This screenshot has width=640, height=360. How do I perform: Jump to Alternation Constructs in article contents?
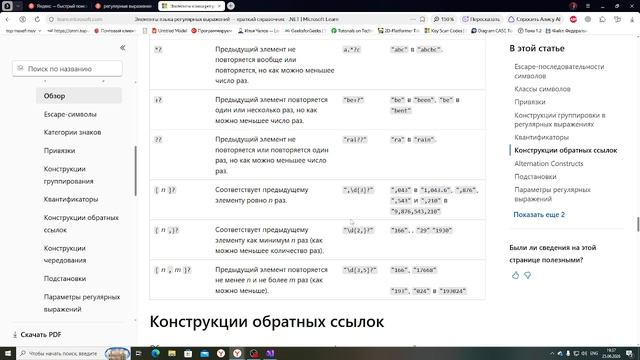[x=549, y=163]
